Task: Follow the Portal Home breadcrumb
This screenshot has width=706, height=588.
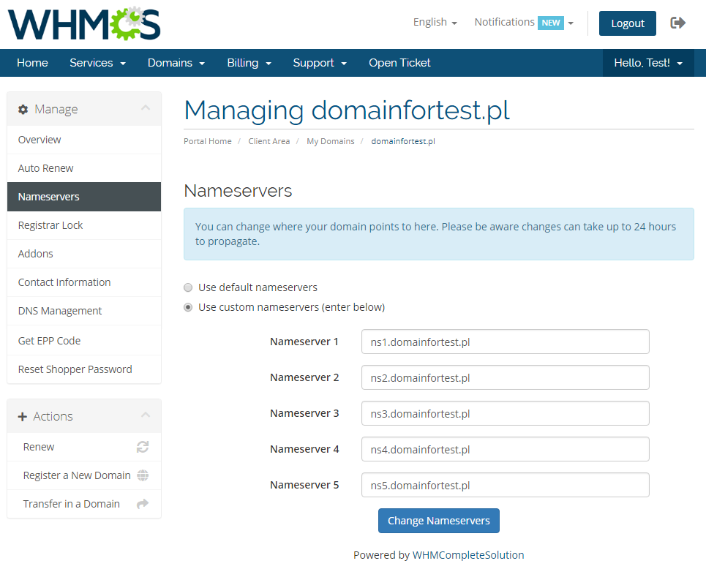Action: pos(208,141)
